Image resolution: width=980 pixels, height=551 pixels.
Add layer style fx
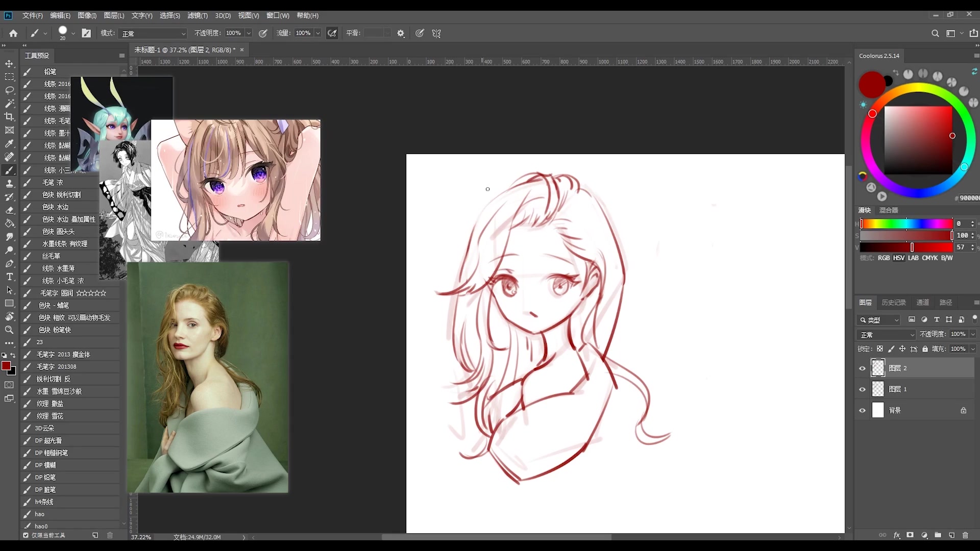tap(897, 535)
